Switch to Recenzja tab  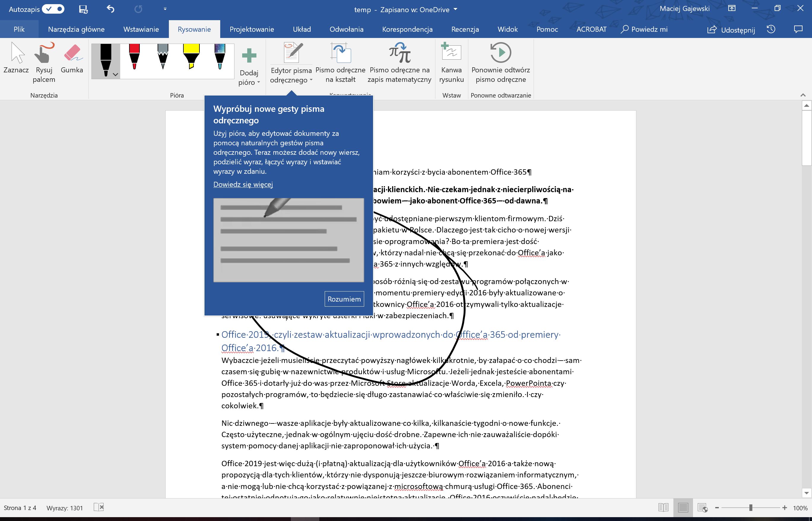[x=465, y=29]
